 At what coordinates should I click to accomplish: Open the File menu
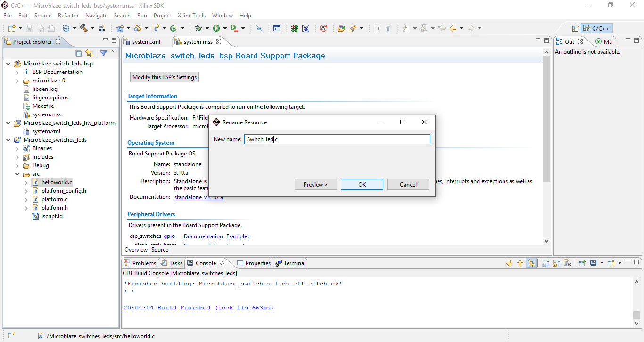[x=8, y=16]
